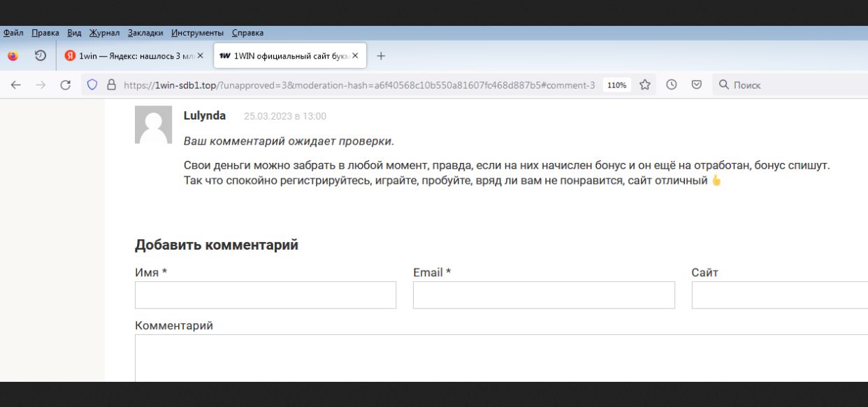
Task: Click the Имя input field
Action: point(266,295)
